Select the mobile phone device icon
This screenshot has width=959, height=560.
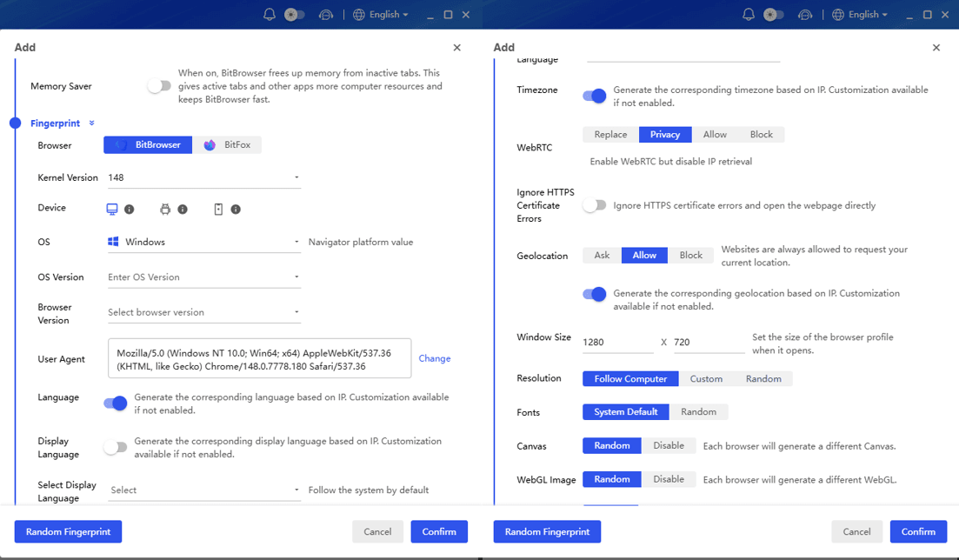[218, 210]
